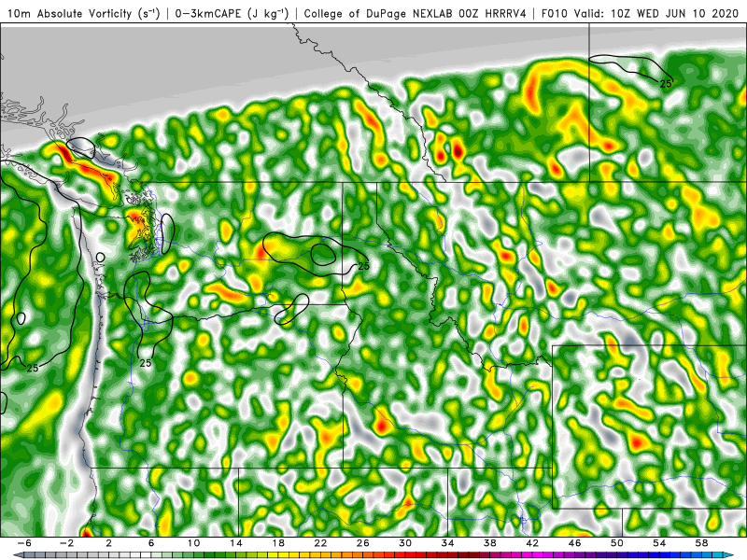The image size is (747, 560).
Task: Click the "58" colorbar scale value
Action: (x=702, y=543)
